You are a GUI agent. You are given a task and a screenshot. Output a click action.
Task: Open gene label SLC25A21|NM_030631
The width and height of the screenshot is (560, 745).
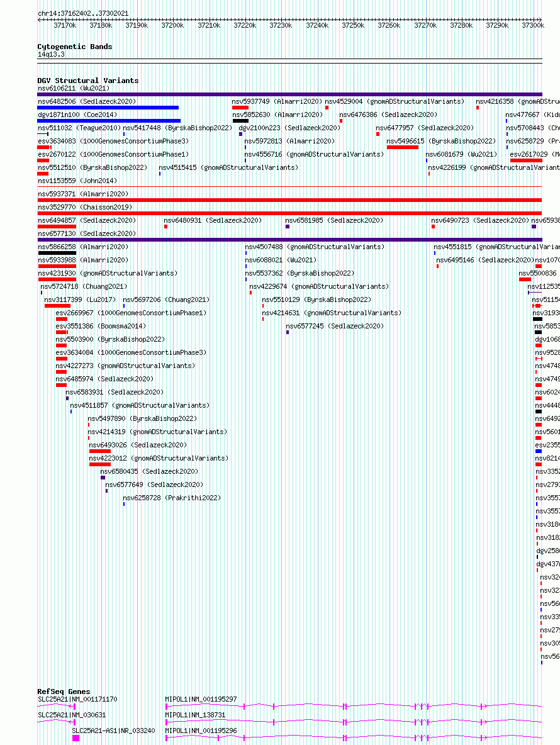pyautogui.click(x=72, y=715)
